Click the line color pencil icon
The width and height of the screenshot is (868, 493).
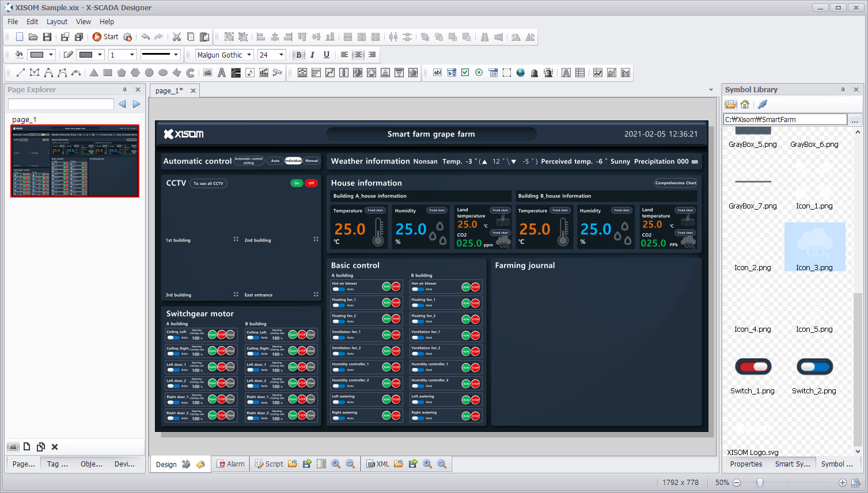click(x=68, y=55)
